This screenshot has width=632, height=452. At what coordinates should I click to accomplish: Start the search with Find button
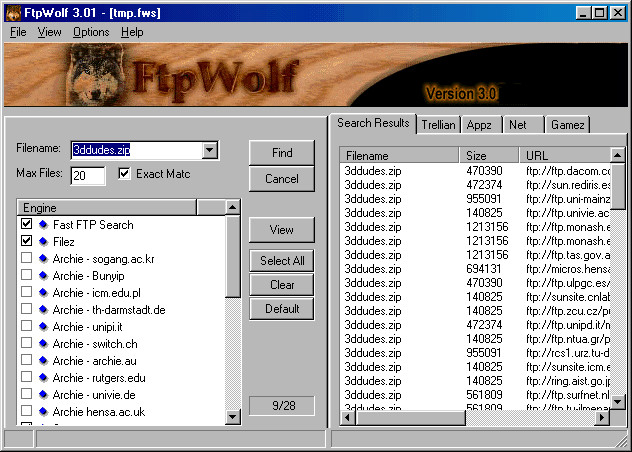pos(282,153)
